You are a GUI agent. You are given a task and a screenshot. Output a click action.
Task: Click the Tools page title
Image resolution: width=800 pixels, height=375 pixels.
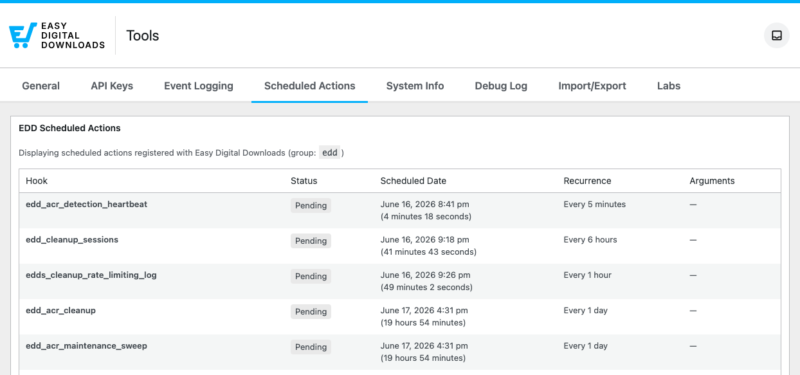142,36
